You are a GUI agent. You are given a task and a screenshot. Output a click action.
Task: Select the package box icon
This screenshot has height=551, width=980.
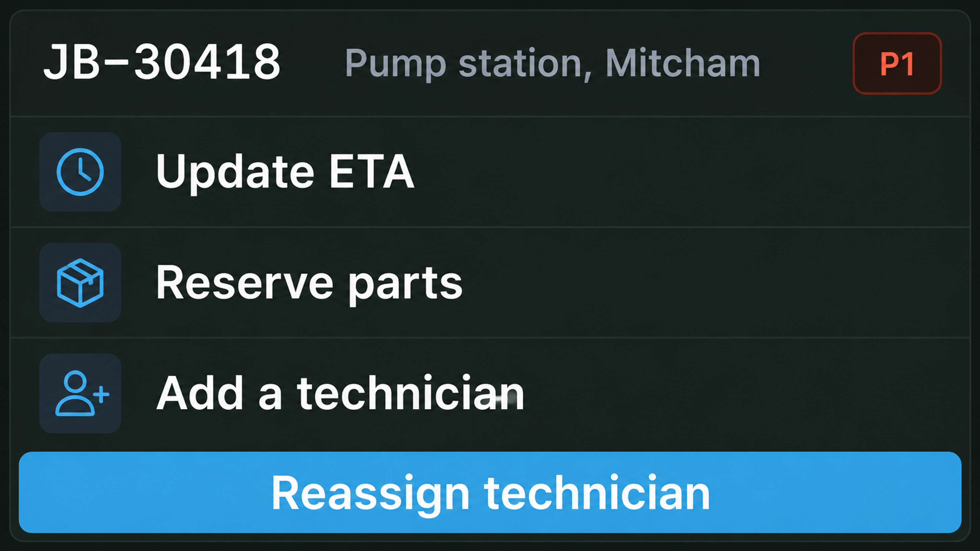[80, 282]
